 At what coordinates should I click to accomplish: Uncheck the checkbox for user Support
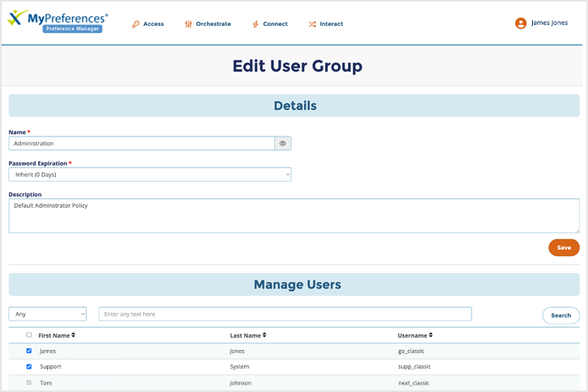point(29,366)
